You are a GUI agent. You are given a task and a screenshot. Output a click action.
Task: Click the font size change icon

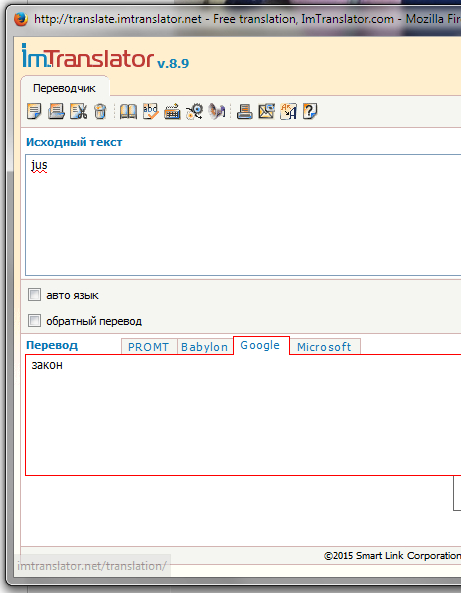tap(288, 112)
